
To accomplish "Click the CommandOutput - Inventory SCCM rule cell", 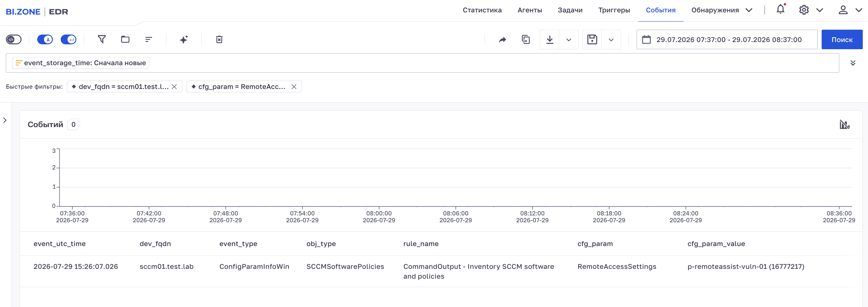I will [x=478, y=271].
